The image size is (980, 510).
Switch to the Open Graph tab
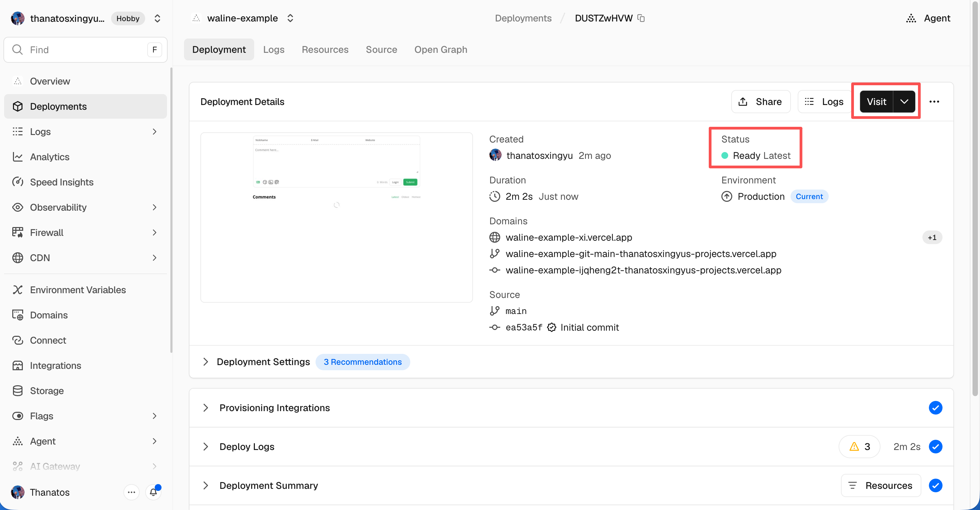(441, 49)
